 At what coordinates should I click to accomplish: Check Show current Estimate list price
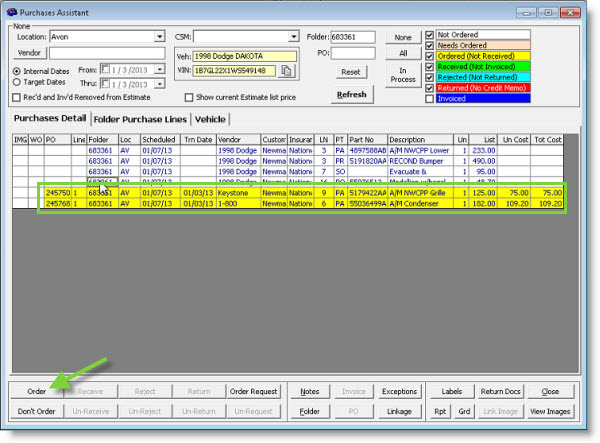tap(189, 98)
